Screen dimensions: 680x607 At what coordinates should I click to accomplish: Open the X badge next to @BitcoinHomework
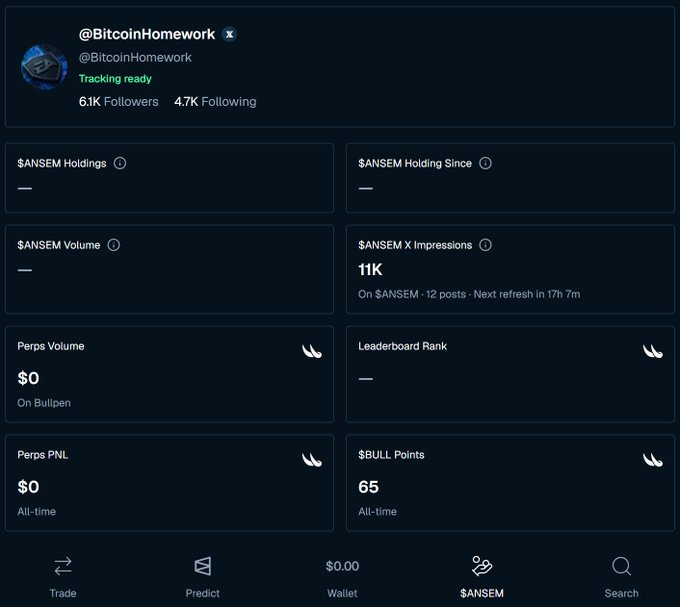(229, 34)
